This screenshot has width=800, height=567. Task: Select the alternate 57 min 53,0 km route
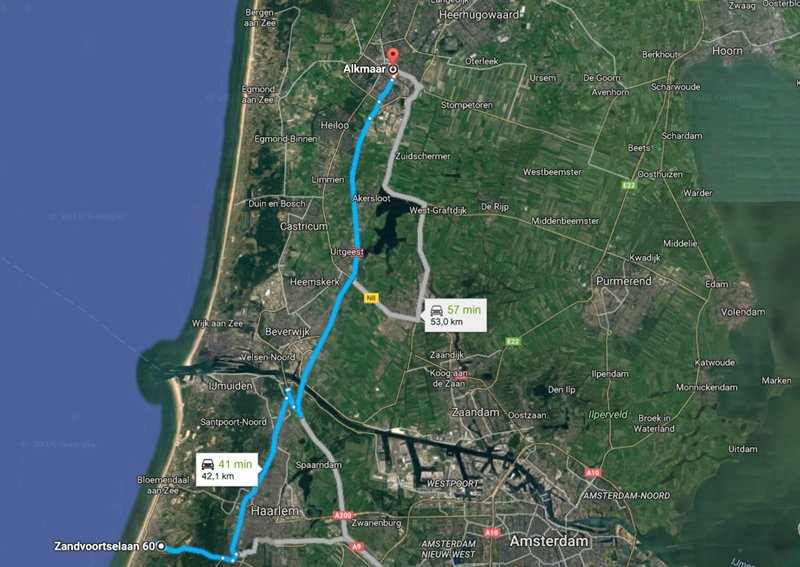[456, 315]
